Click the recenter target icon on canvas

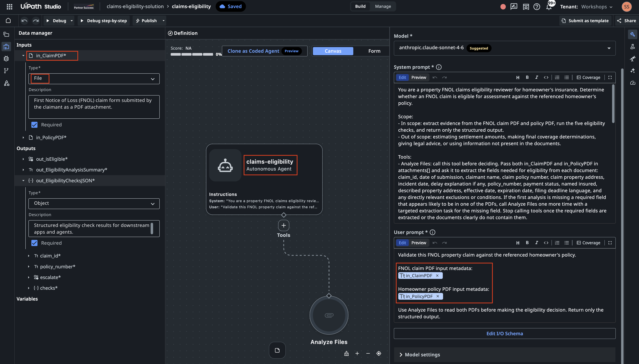pos(379,353)
